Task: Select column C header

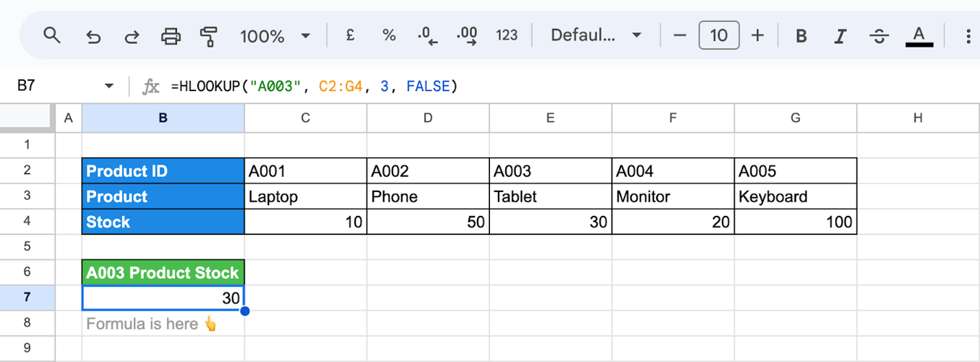Action: (x=306, y=118)
